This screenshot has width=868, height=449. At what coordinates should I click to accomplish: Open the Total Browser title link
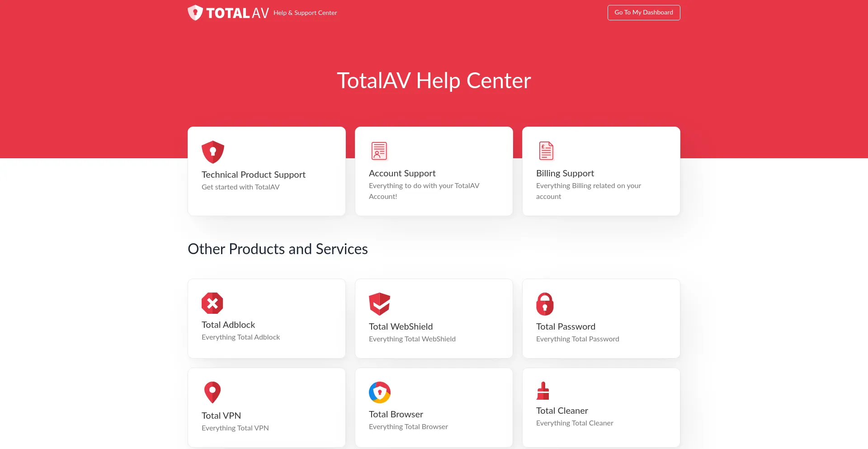click(396, 414)
